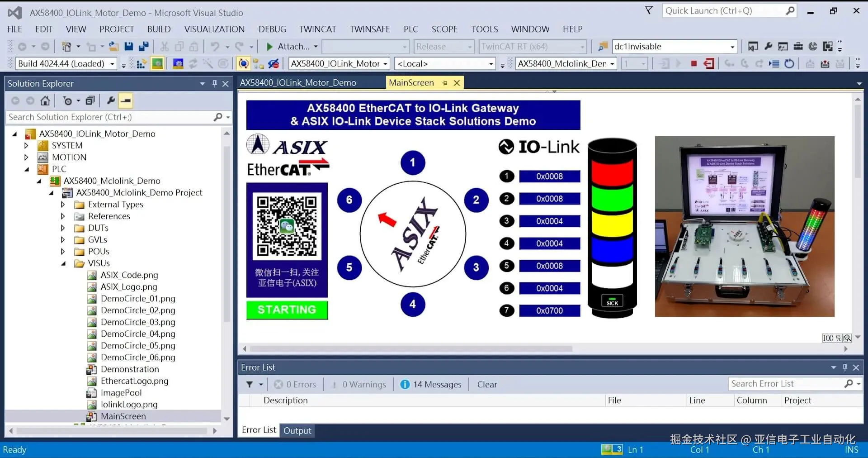The image size is (868, 458).
Task: Unpin the Solution Explorer panel
Action: coord(214,83)
